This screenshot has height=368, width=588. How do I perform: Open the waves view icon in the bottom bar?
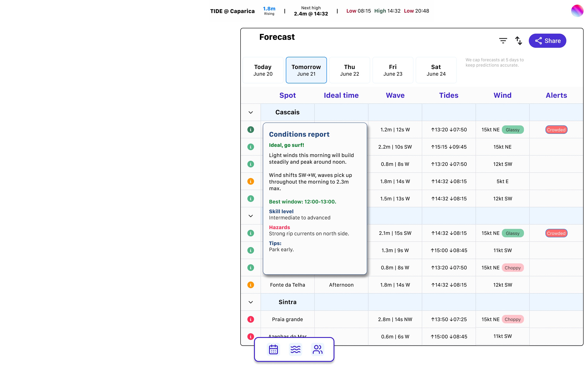point(295,349)
